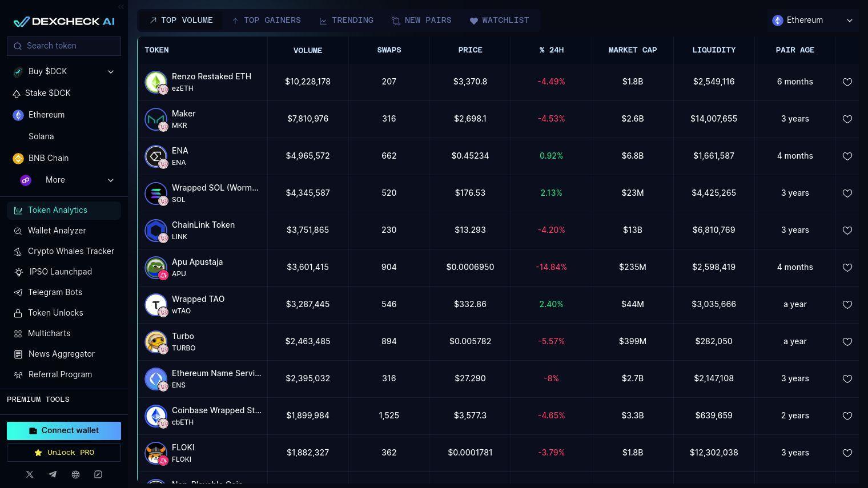Screen dimensions: 868x488
Task: Click the DexCheck AI logo
Action: (64, 22)
